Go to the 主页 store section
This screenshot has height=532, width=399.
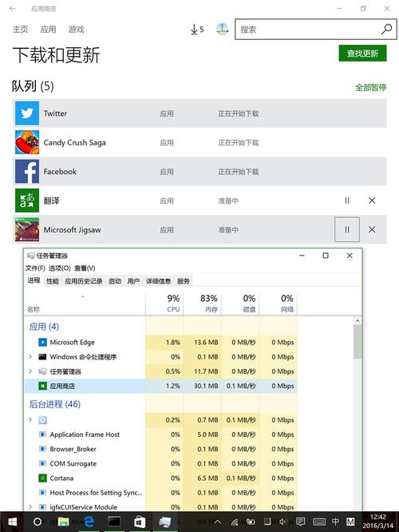pyautogui.click(x=20, y=30)
